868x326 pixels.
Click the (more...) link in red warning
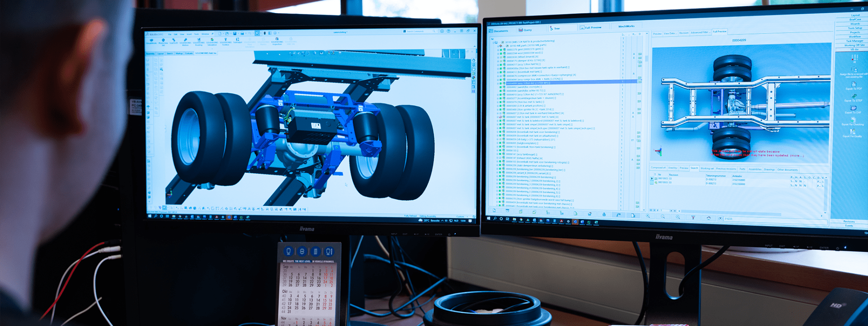coord(797,155)
